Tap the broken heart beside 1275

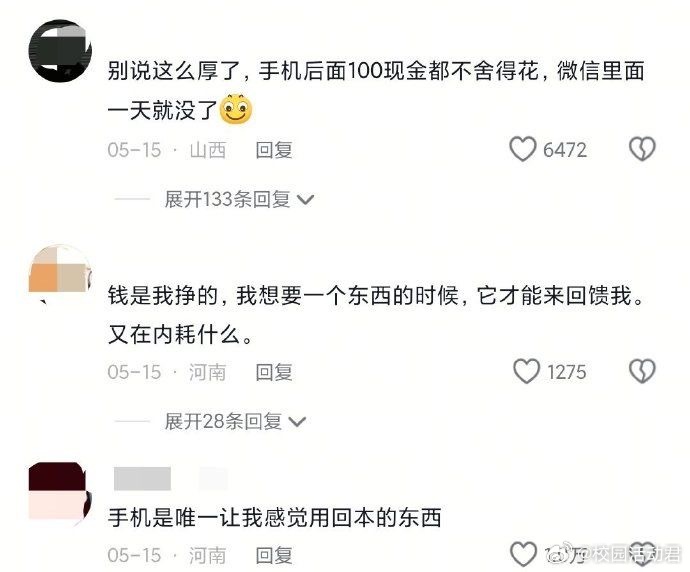click(x=642, y=371)
